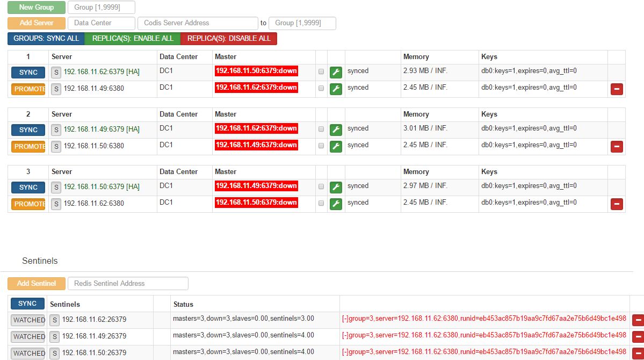The width and height of the screenshot is (644, 360).
Task: Sync group 3 via SYNC button
Action: coord(28,188)
